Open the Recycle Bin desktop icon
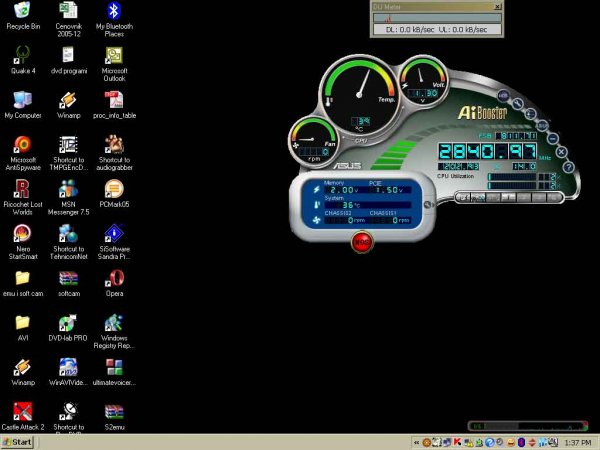This screenshot has height=450, width=600. tap(23, 15)
